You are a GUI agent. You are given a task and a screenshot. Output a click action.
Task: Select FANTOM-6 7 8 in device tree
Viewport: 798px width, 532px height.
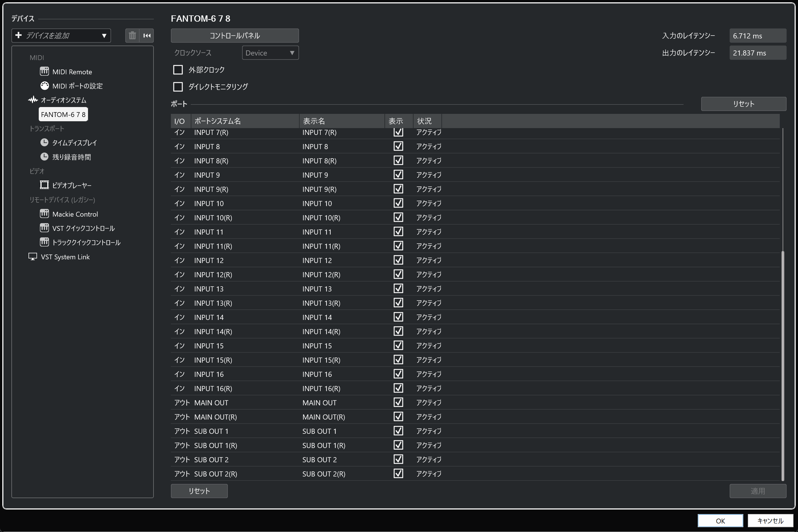click(x=63, y=114)
